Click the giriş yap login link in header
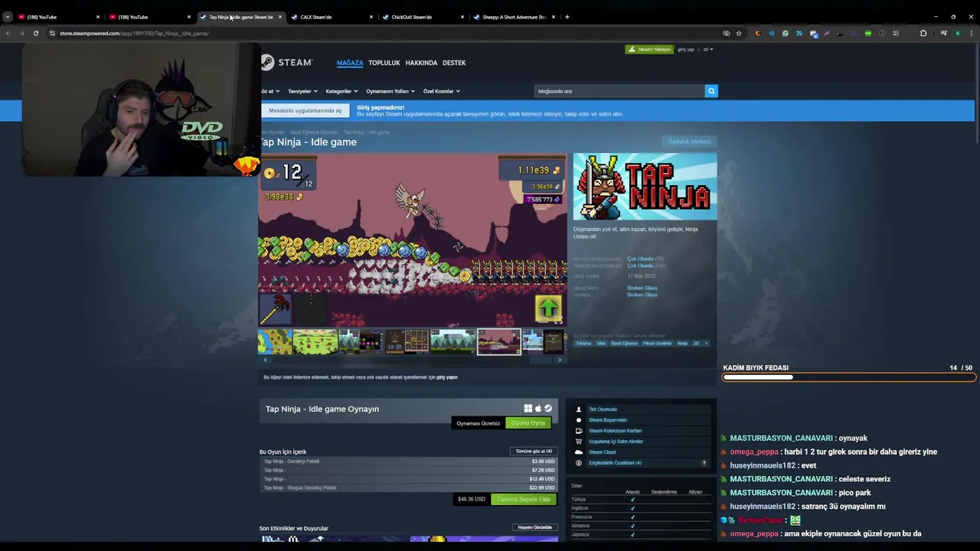This screenshot has width=980, height=551. (686, 50)
